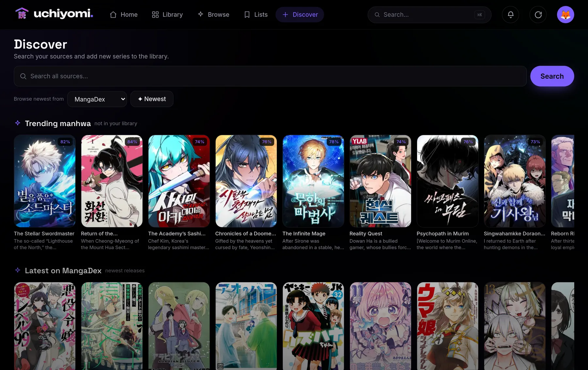
Task: Open the JK 32 manga cover
Action: coord(313,326)
